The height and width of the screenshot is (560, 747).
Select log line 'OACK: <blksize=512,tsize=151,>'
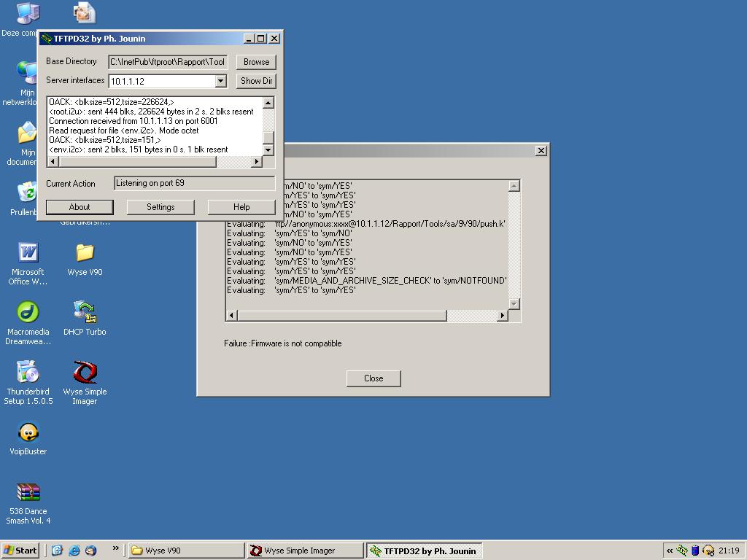[105, 140]
